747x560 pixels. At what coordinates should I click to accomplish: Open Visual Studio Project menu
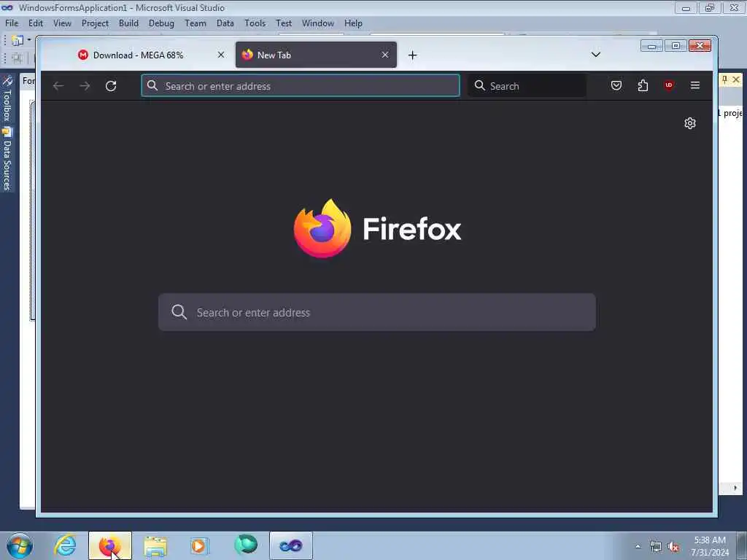pos(95,23)
